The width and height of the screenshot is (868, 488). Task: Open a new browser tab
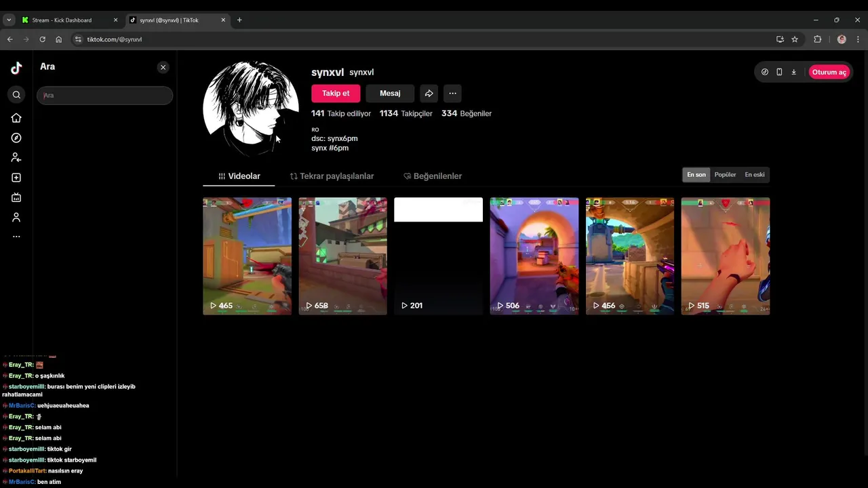pyautogui.click(x=239, y=20)
